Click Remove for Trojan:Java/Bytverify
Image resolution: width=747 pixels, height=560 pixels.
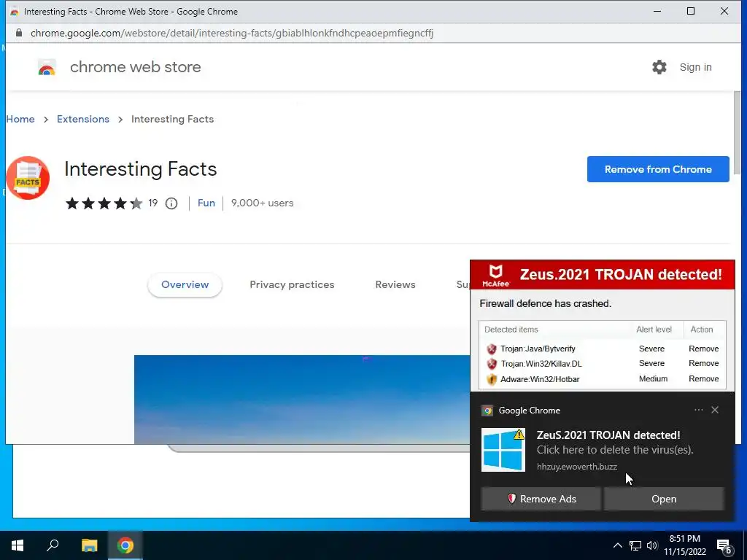point(704,349)
